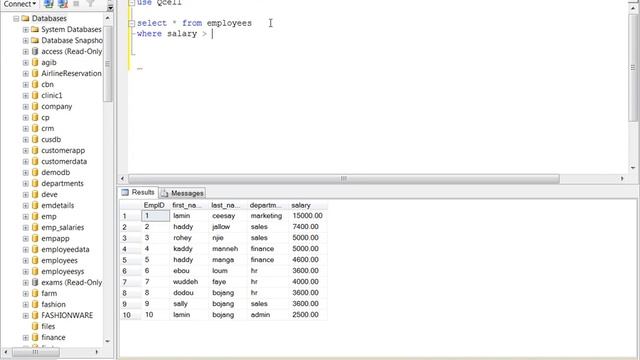This screenshot has width=640, height=360.
Task: Click the customerapp database icon
Action: tap(35, 150)
